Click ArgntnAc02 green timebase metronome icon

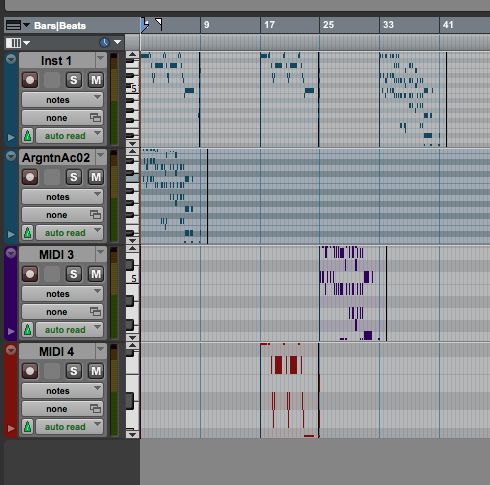(28, 233)
